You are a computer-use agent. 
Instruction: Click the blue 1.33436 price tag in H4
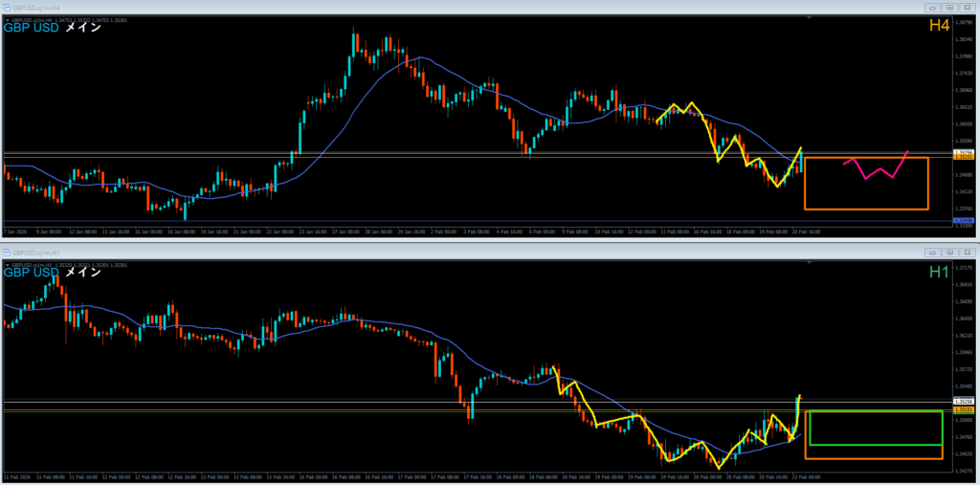click(x=964, y=221)
